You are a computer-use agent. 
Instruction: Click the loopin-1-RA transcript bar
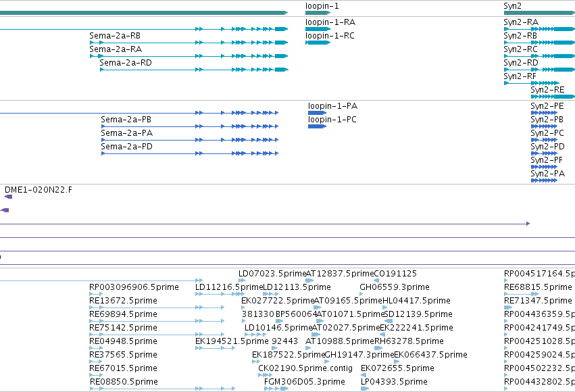318,29
